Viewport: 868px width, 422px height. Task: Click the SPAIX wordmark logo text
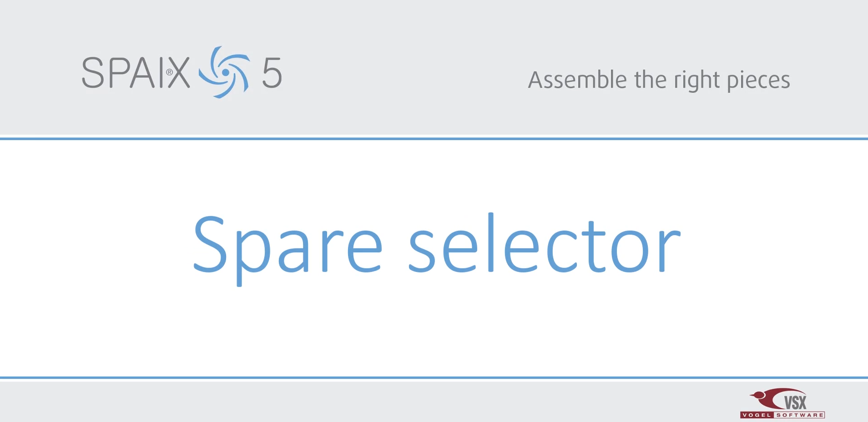tap(136, 72)
